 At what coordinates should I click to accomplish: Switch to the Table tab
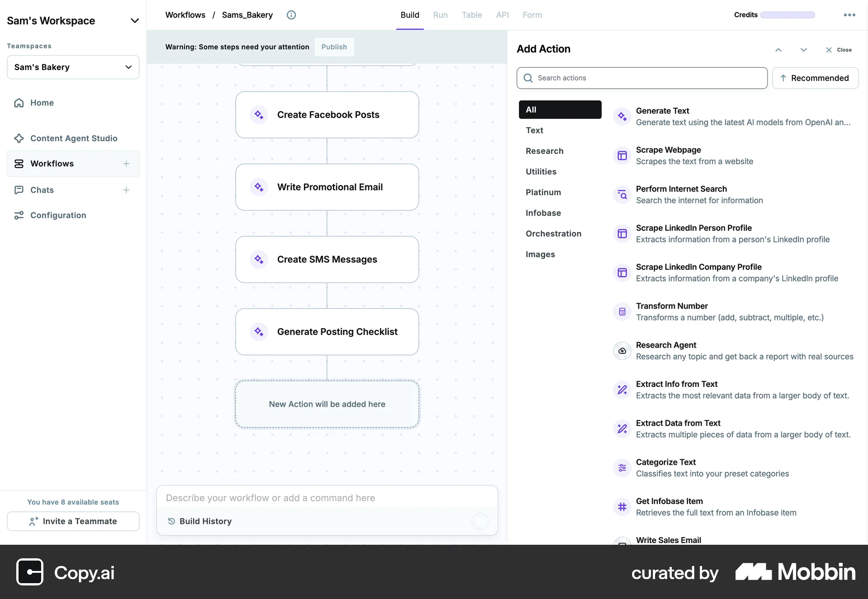click(x=472, y=14)
